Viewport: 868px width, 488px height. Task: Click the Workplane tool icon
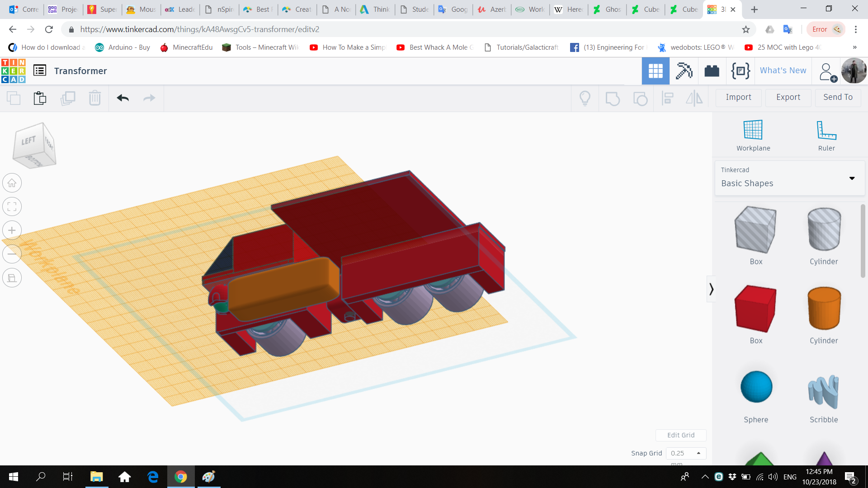[753, 131]
